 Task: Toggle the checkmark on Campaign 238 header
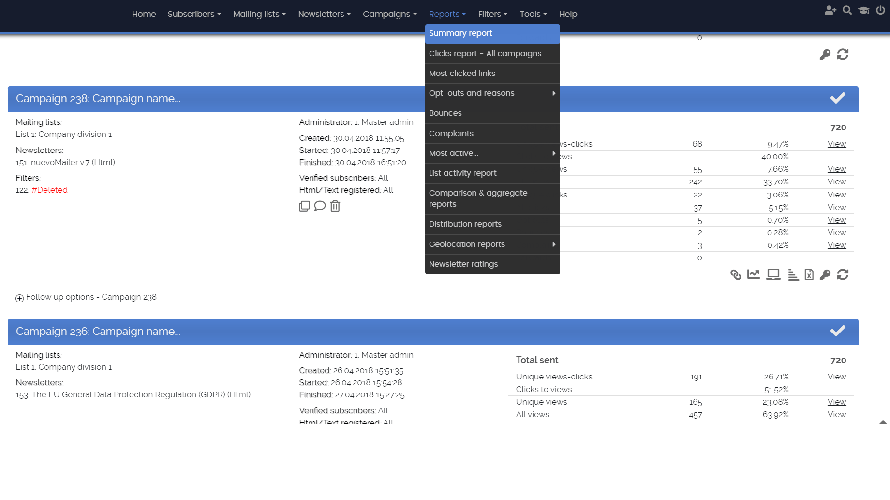click(838, 98)
